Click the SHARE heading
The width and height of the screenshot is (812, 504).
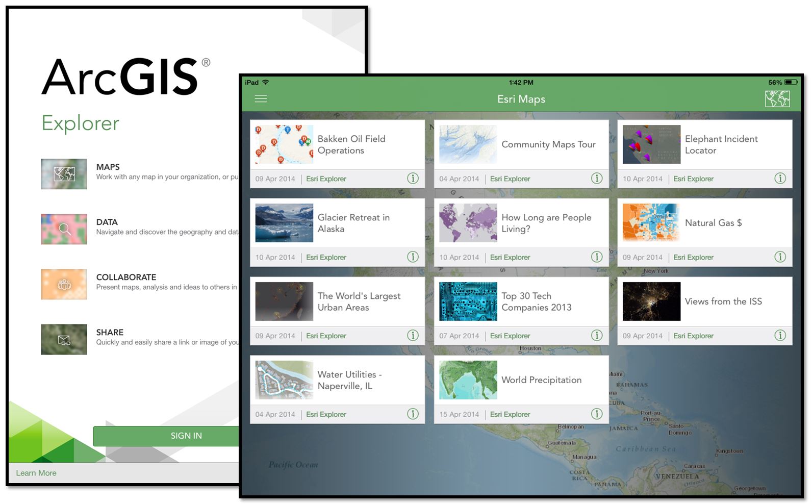pos(110,332)
